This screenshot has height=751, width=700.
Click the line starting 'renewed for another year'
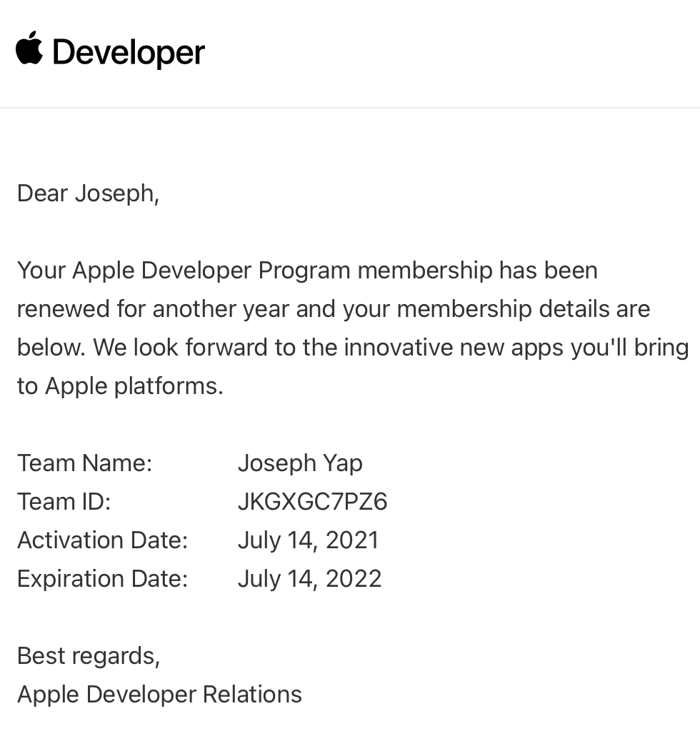pyautogui.click(x=334, y=309)
